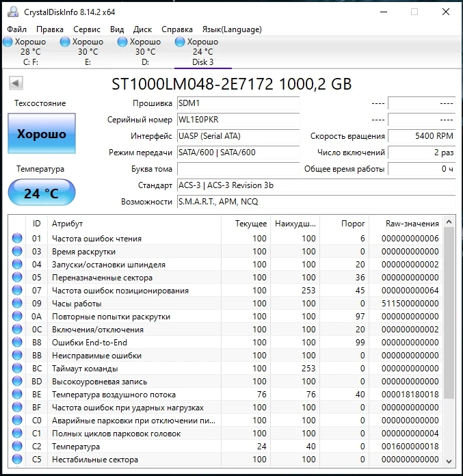
Task: Click the scrollbar down arrow in attribute list
Action: tap(449, 460)
